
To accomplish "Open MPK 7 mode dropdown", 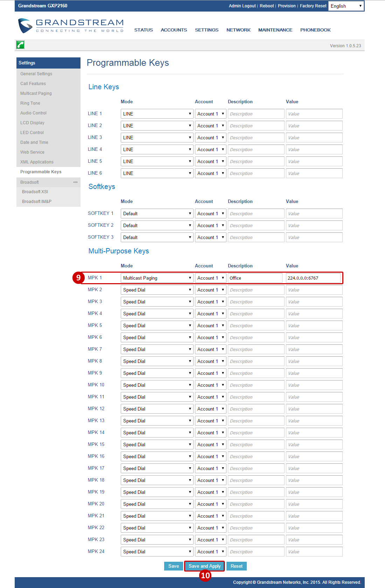I will click(157, 349).
